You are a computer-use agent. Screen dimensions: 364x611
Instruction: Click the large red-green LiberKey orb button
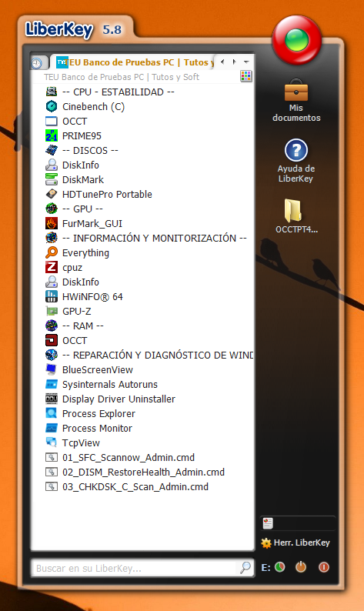click(x=297, y=40)
